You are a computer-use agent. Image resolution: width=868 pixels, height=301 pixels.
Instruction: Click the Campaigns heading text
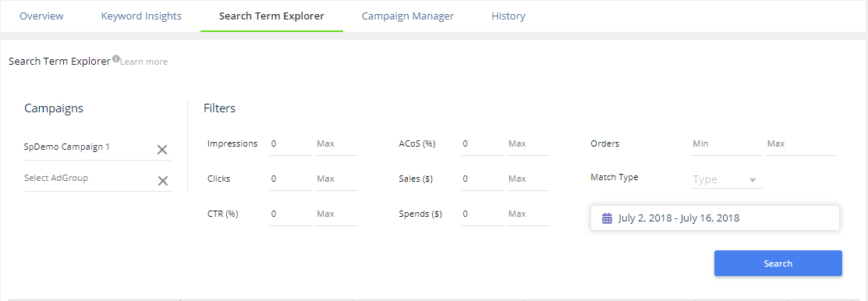54,108
